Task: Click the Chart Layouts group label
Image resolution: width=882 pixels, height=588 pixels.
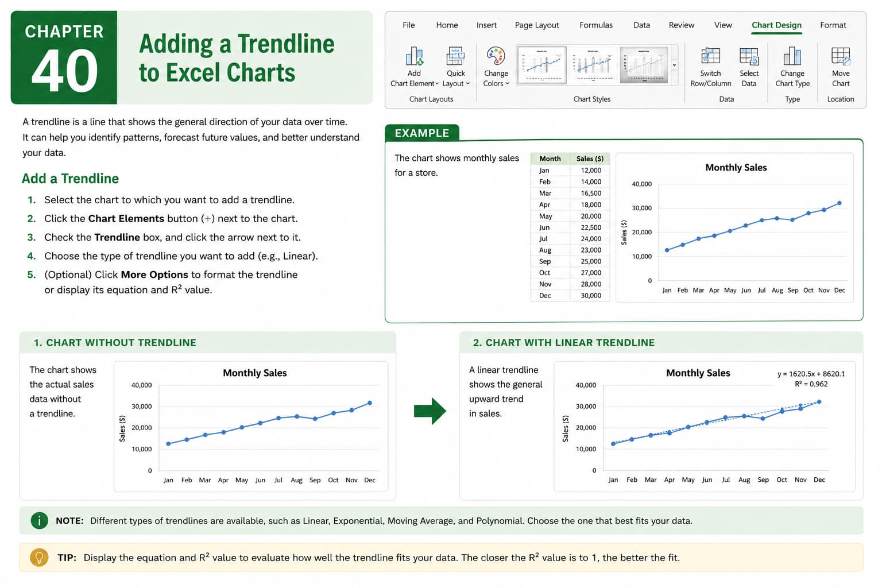Action: tap(431, 99)
